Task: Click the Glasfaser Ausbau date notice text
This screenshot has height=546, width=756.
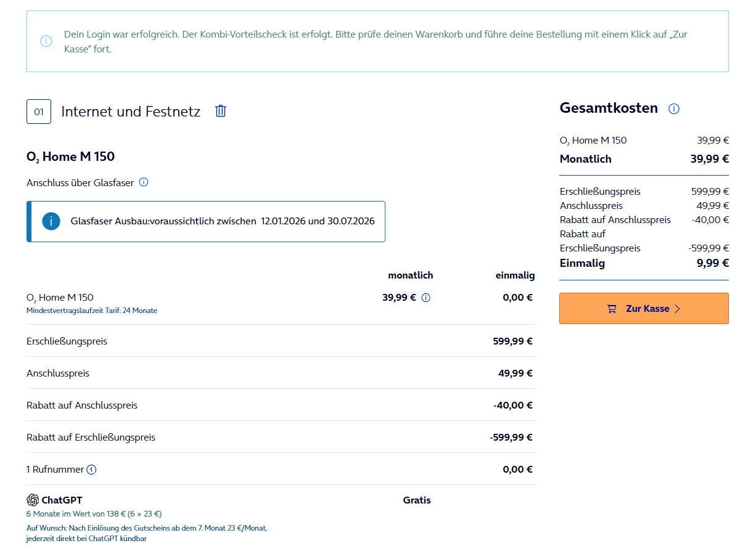Action: (x=223, y=221)
